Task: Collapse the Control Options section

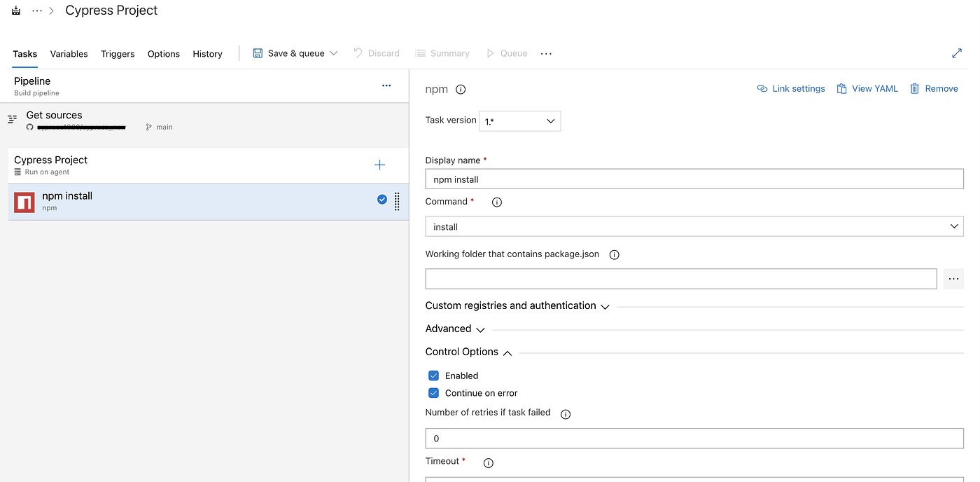Action: 469,352
